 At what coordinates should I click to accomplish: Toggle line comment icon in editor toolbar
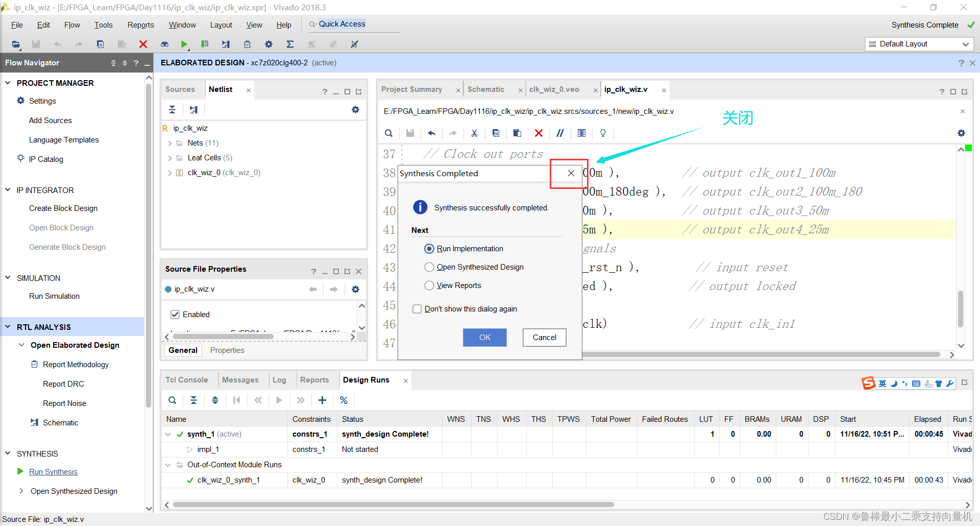tap(560, 133)
